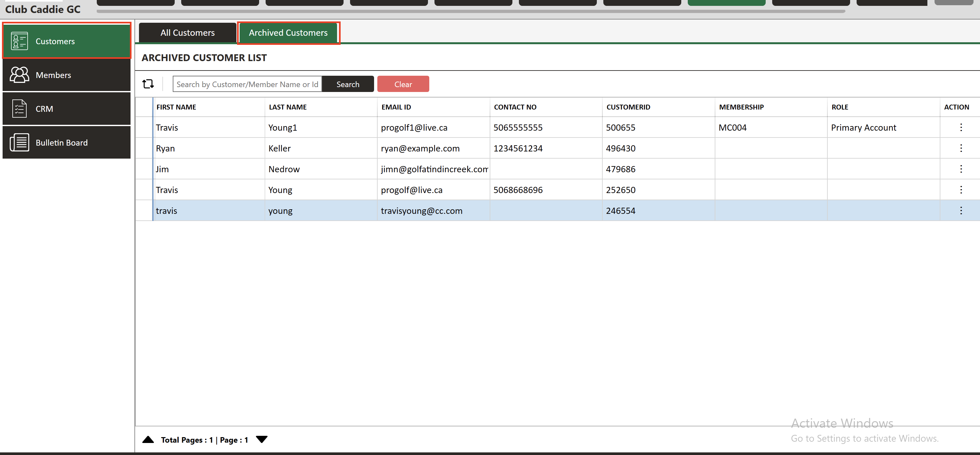Click the Customers sidebar icon
980x455 pixels.
pos(19,41)
